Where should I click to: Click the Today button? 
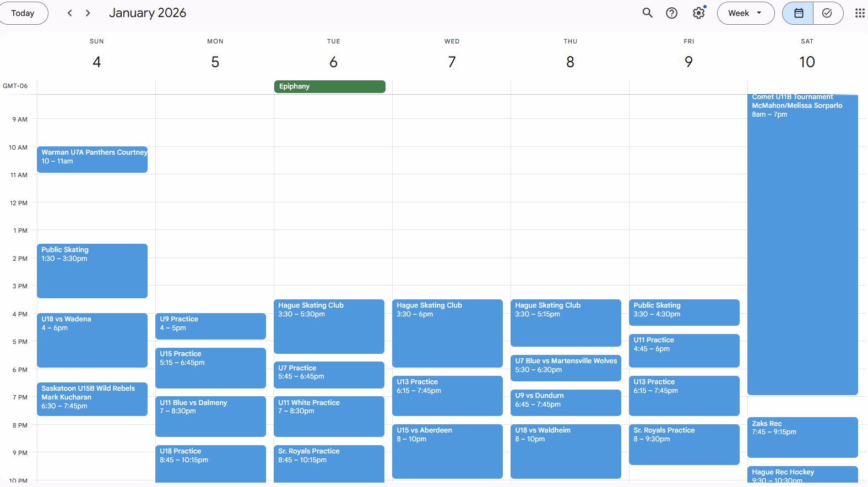[x=23, y=13]
